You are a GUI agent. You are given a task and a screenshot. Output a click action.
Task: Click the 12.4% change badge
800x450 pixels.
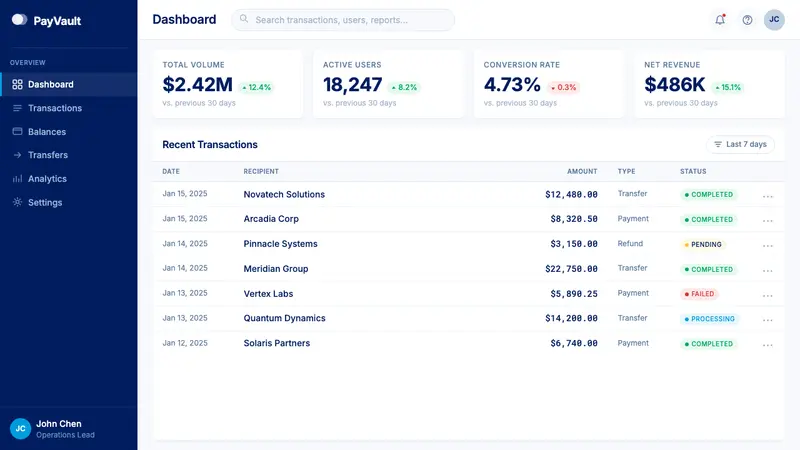pyautogui.click(x=257, y=87)
